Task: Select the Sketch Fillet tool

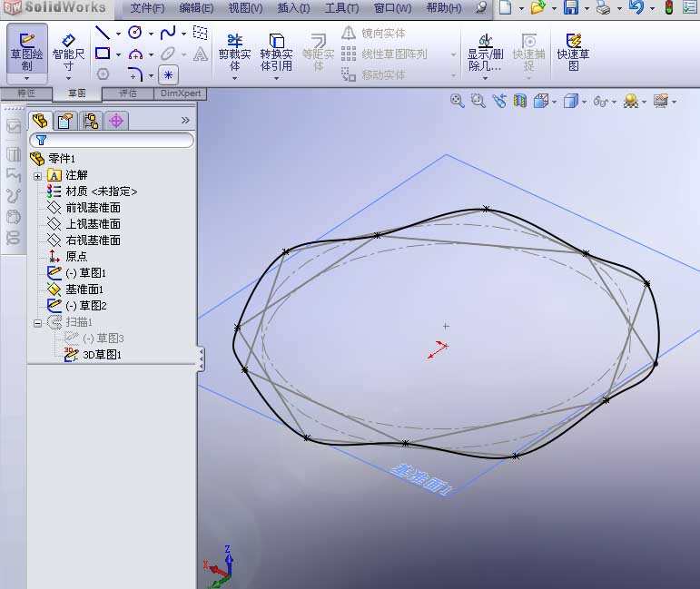Action: (x=135, y=74)
